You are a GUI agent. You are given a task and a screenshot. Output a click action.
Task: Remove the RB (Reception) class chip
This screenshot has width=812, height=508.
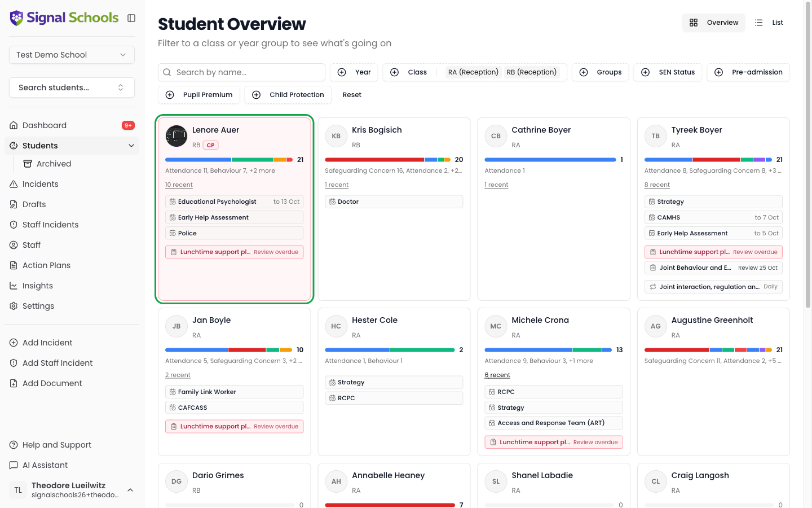pos(531,72)
